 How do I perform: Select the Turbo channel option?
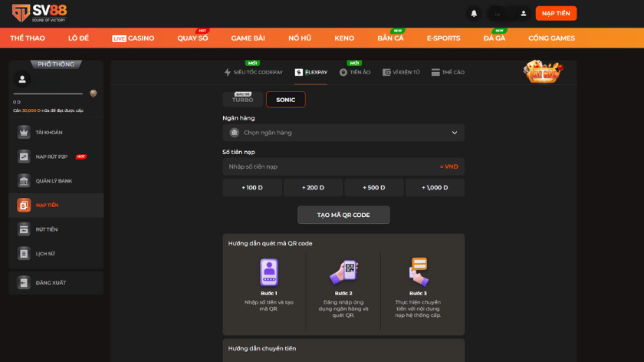click(243, 100)
